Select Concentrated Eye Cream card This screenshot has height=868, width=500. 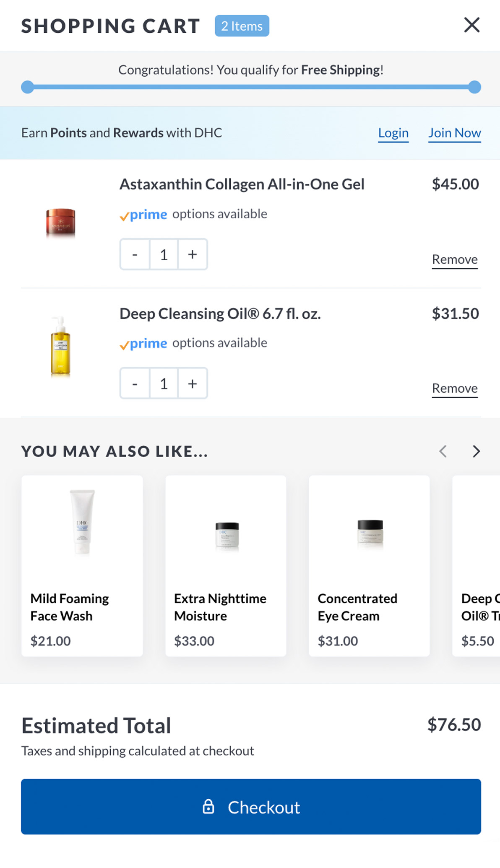pos(369,566)
